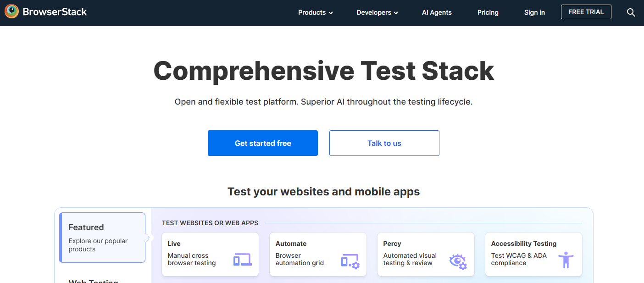The image size is (644, 283).
Task: Open the Developers menu
Action: 377,12
